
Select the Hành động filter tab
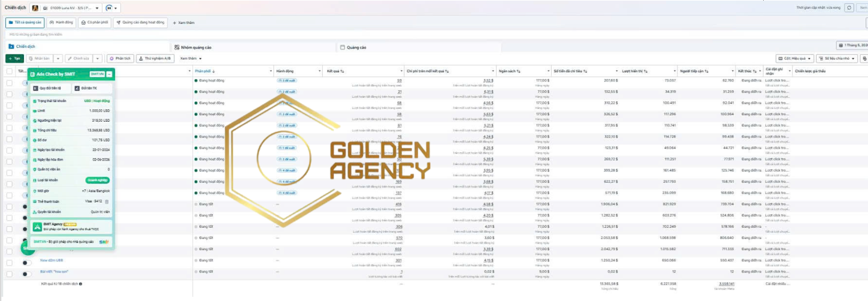(62, 22)
